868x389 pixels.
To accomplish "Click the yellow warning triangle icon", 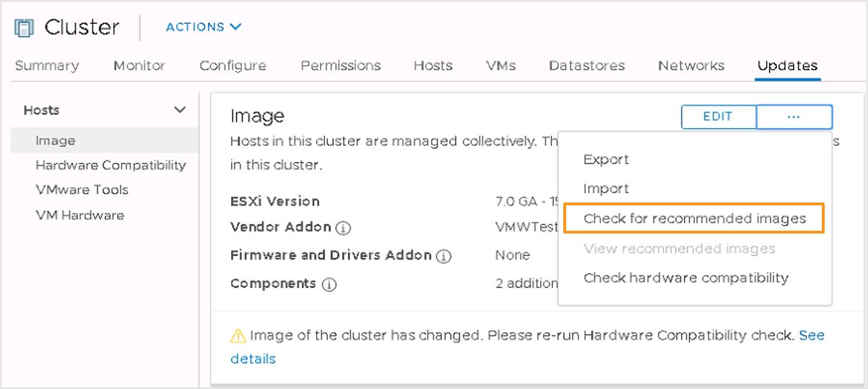I will coord(238,335).
